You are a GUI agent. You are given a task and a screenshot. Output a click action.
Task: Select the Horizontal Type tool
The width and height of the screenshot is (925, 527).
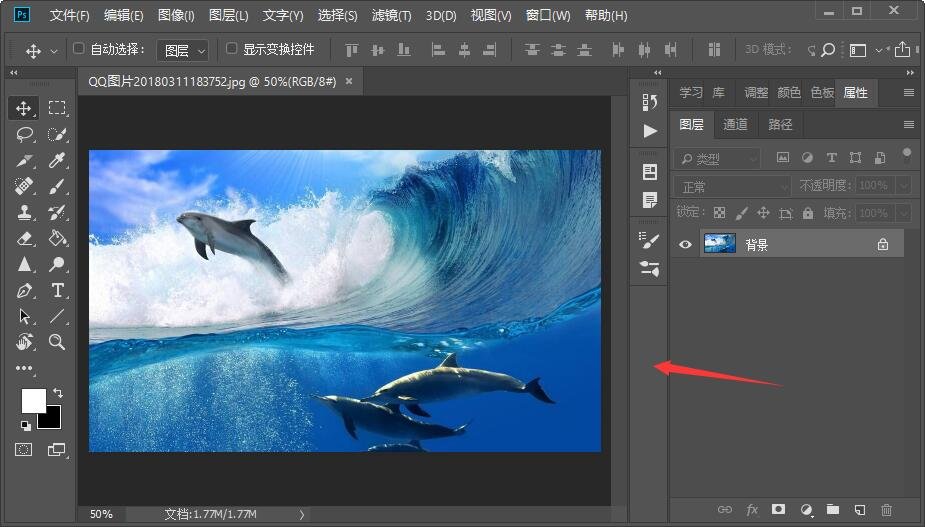point(57,290)
